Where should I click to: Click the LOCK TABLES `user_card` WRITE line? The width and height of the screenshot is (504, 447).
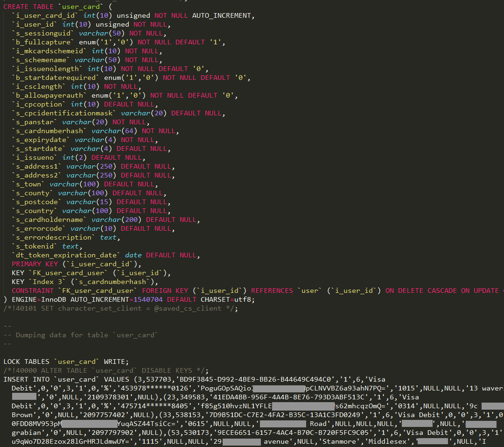coord(66,362)
